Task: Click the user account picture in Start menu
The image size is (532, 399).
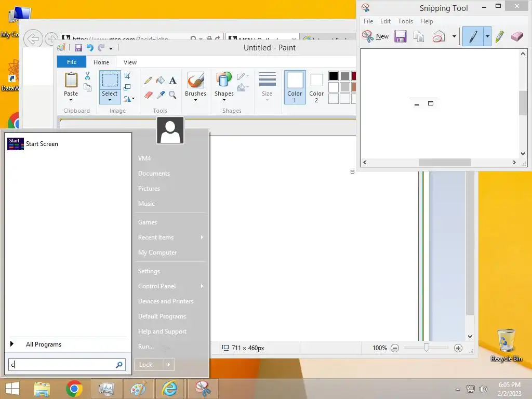Action: [x=170, y=130]
